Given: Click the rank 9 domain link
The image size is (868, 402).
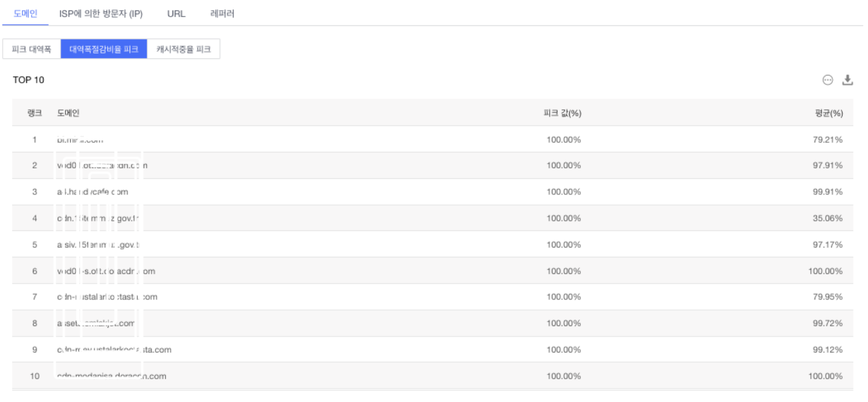Looking at the screenshot, I should coord(114,350).
